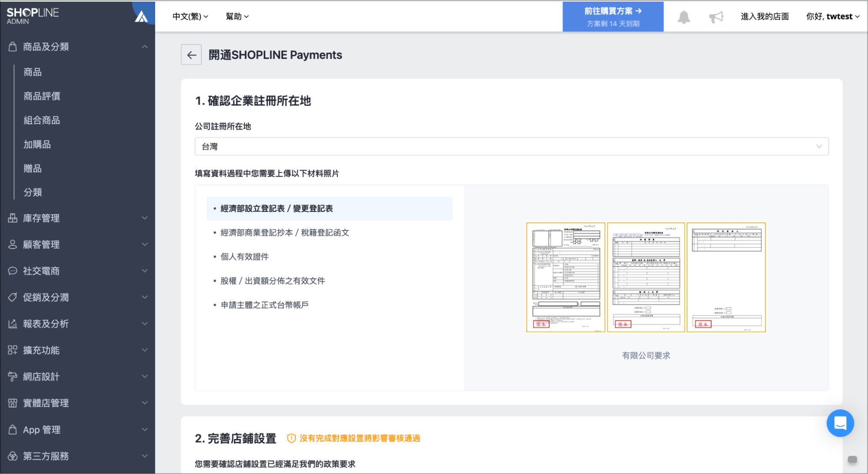The width and height of the screenshot is (868, 474).
Task: Click the triangle brand icon in sidebar header
Action: pyautogui.click(x=141, y=17)
